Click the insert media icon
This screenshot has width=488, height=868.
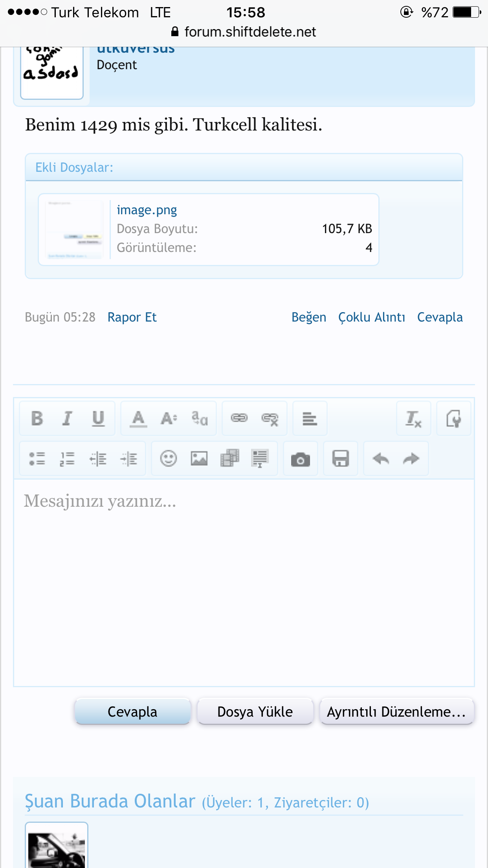click(230, 458)
